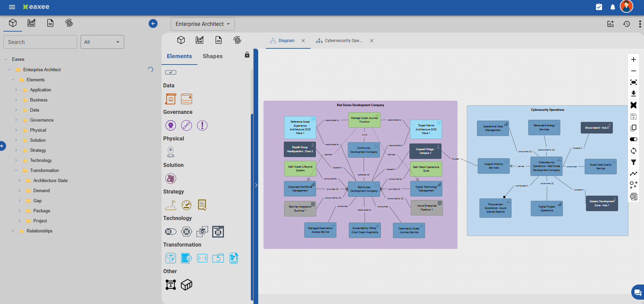Select the Other 3D cube icon
644x304 pixels.
click(x=186, y=285)
